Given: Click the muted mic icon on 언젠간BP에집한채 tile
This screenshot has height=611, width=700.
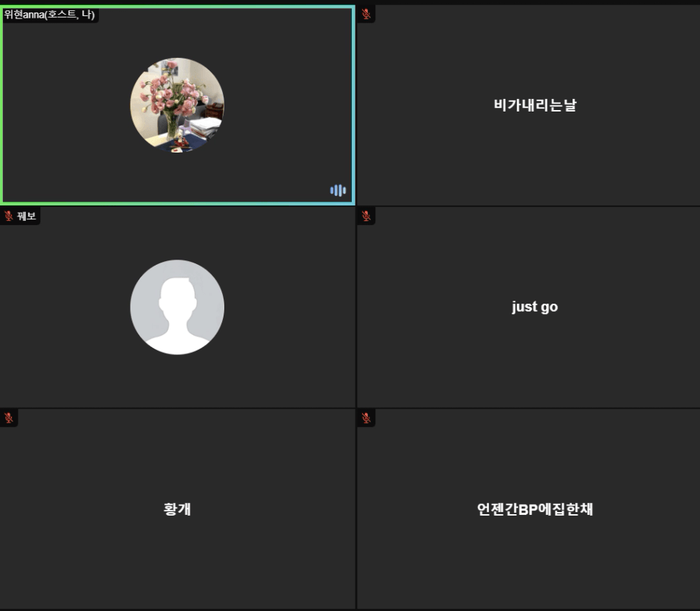Looking at the screenshot, I should (366, 418).
